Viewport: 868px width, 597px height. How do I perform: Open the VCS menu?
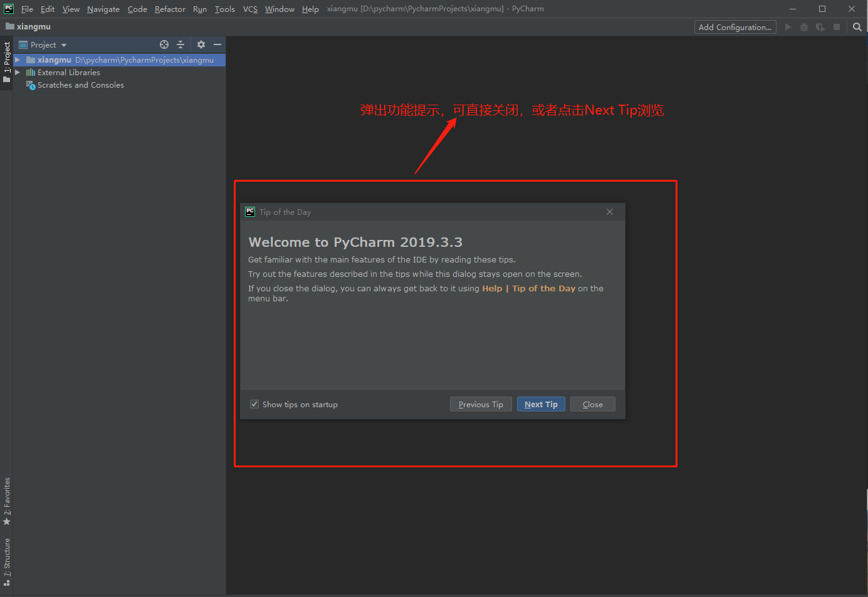click(250, 9)
